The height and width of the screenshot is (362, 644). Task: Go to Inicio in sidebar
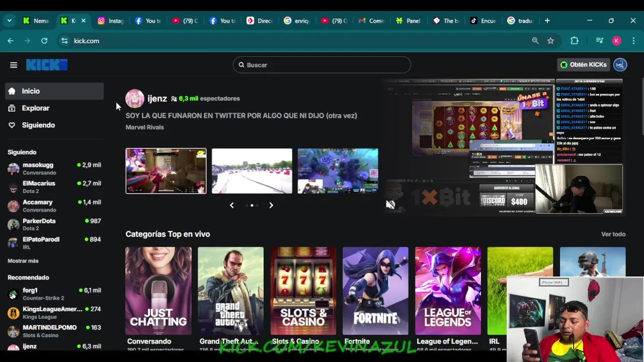point(54,91)
